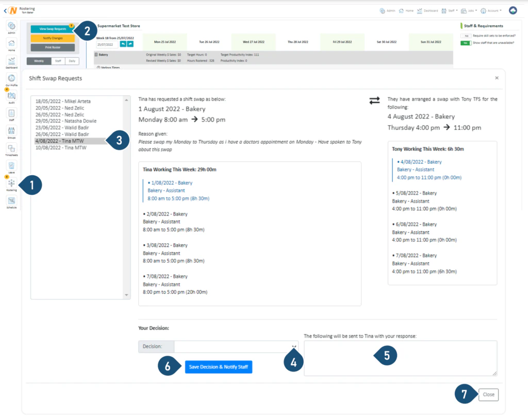
Task: Open Dashboard from the top navigation
Action: click(x=427, y=11)
